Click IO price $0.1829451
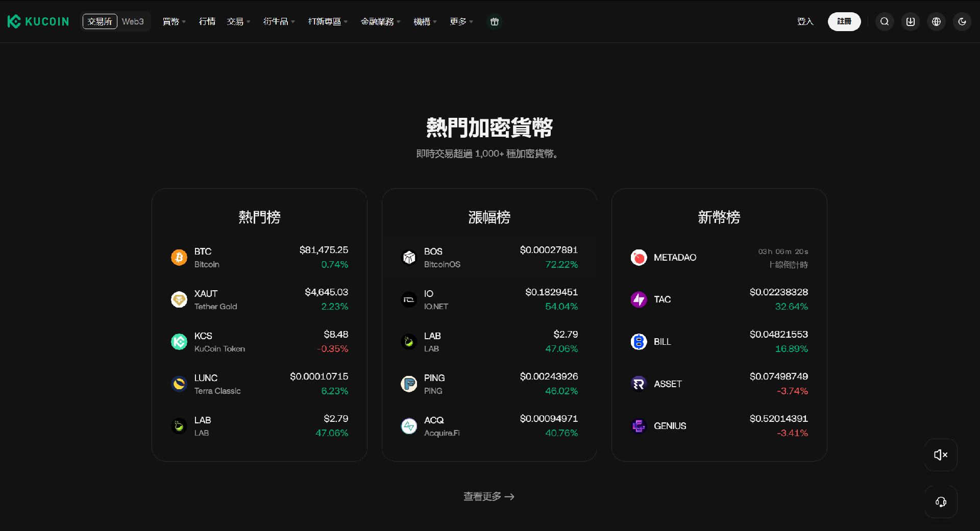 coord(552,292)
